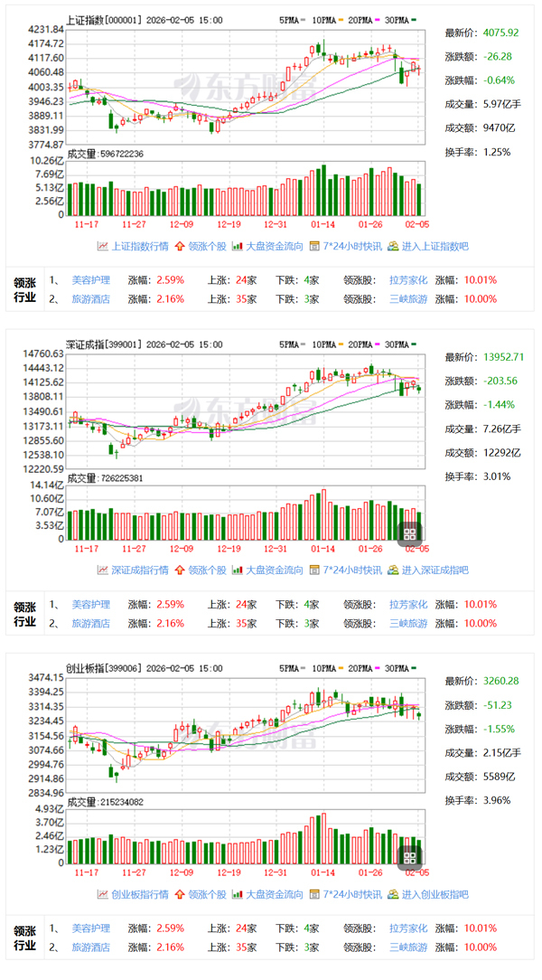Click 进入深证成指吧 link

coord(435,570)
